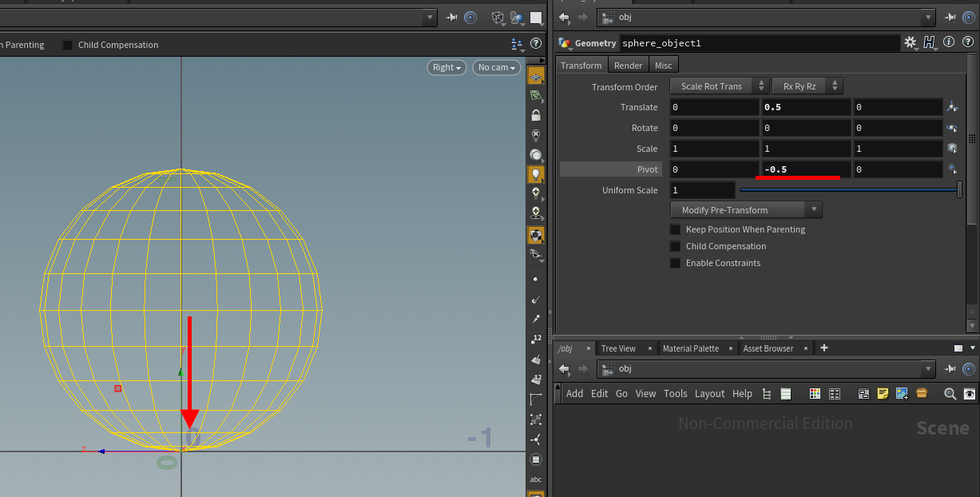Click the add background image icon
Image resolution: width=980 pixels, height=497 pixels.
point(902,393)
